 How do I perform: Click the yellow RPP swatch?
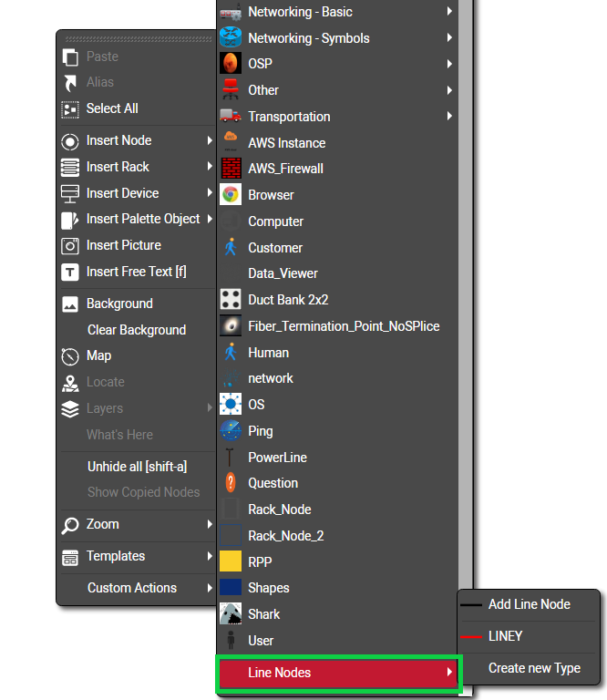click(231, 561)
